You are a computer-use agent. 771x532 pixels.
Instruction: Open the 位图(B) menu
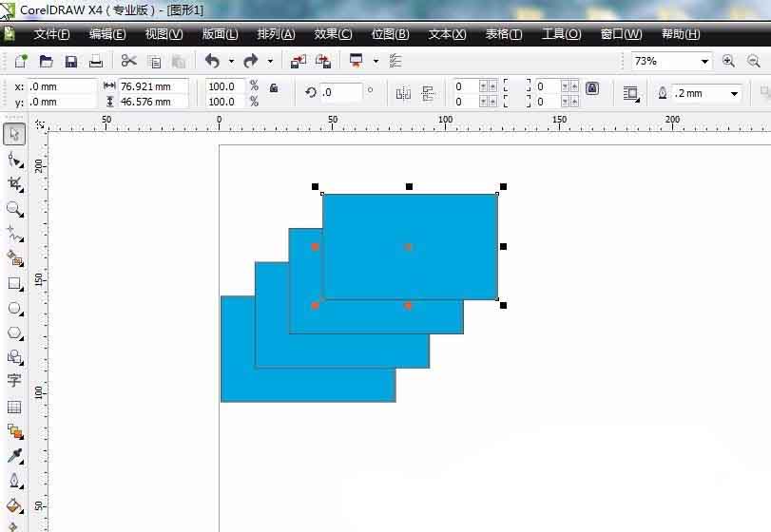390,34
